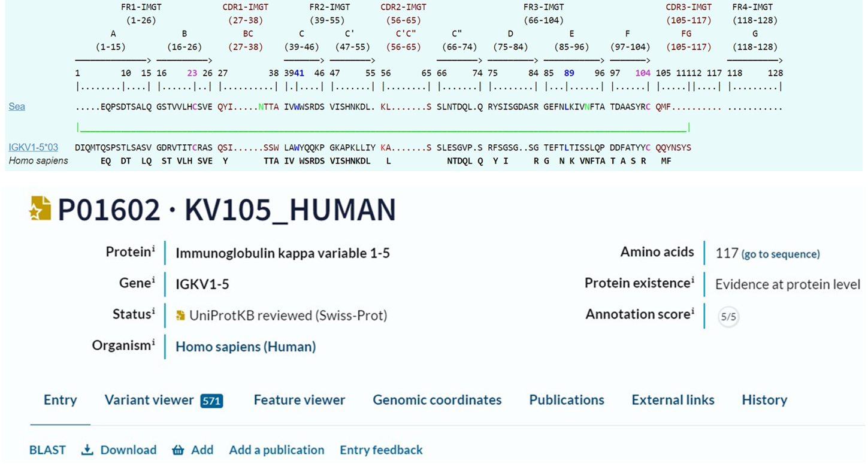The image size is (868, 464).
Task: Click the FG strand label
Action: tap(686, 34)
